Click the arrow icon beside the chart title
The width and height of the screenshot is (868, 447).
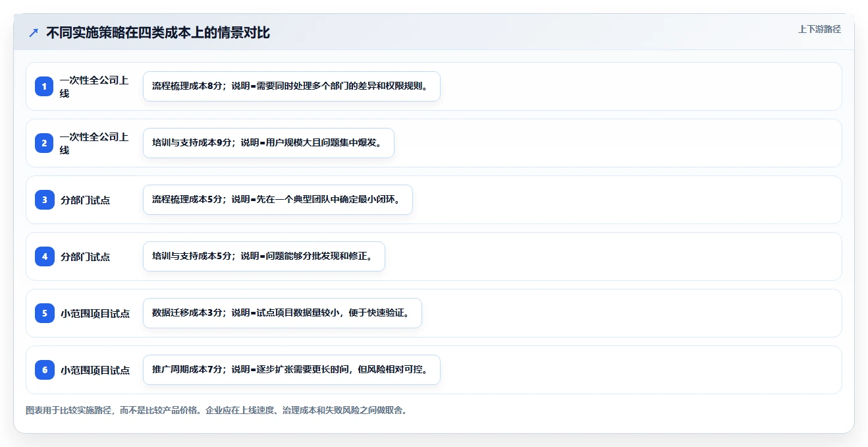click(x=34, y=33)
